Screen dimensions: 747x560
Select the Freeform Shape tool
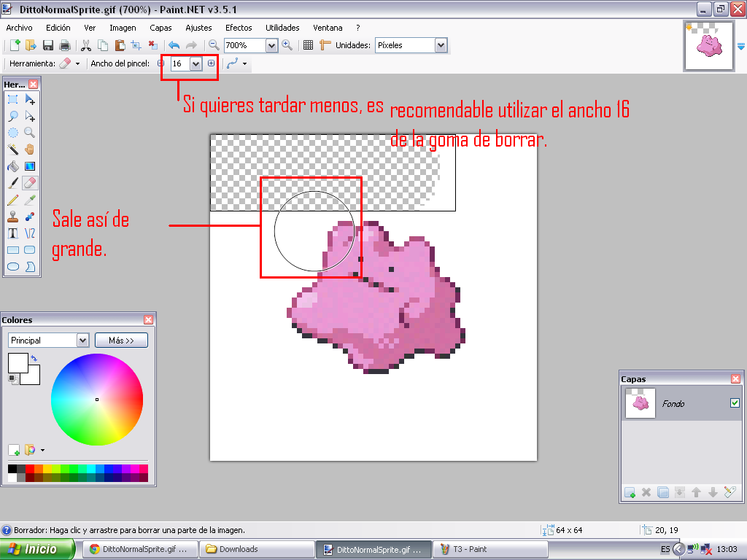(29, 267)
